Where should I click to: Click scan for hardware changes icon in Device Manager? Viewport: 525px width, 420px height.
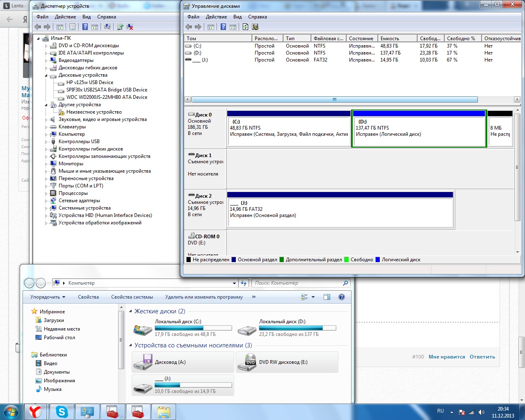coord(107,27)
